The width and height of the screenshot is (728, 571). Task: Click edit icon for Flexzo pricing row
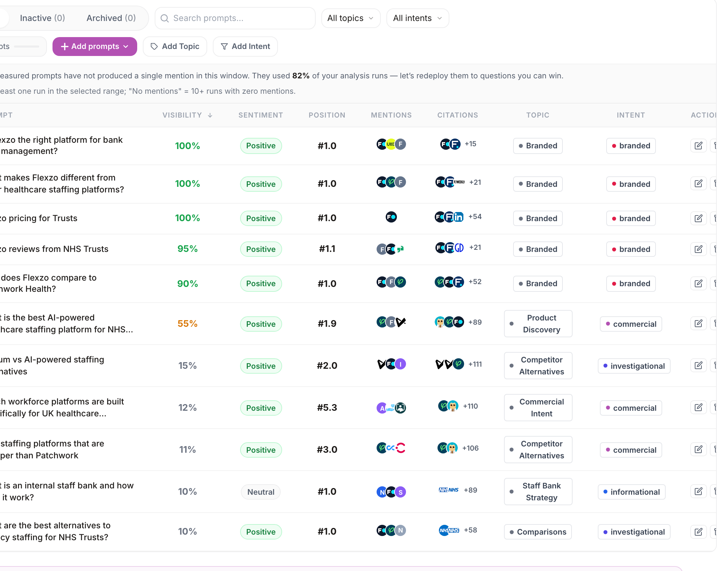[698, 218]
